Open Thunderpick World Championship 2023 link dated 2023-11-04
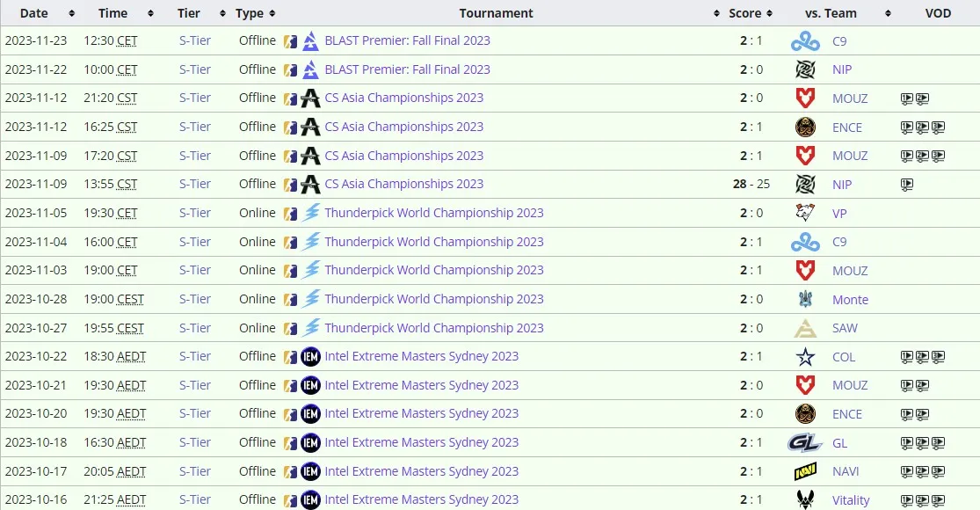 [x=434, y=241]
